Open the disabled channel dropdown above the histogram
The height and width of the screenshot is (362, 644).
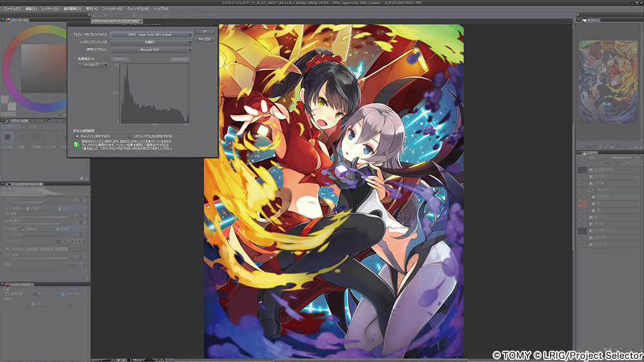120,59
